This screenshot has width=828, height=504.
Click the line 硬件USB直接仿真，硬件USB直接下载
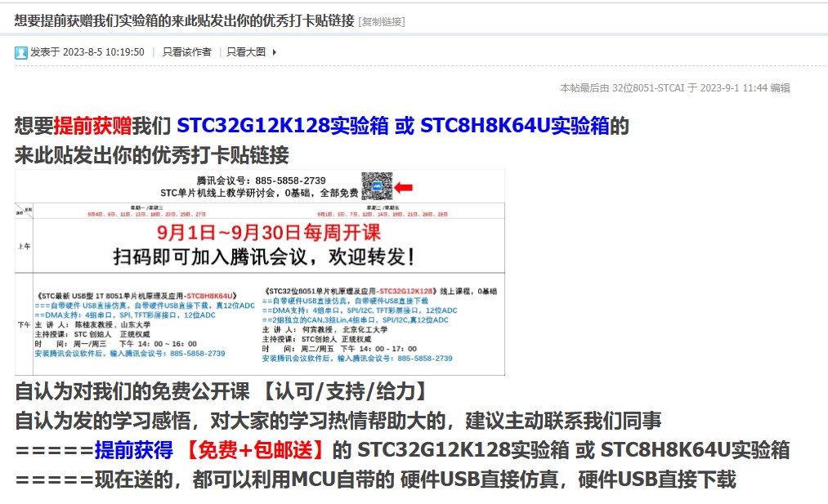coord(568,479)
